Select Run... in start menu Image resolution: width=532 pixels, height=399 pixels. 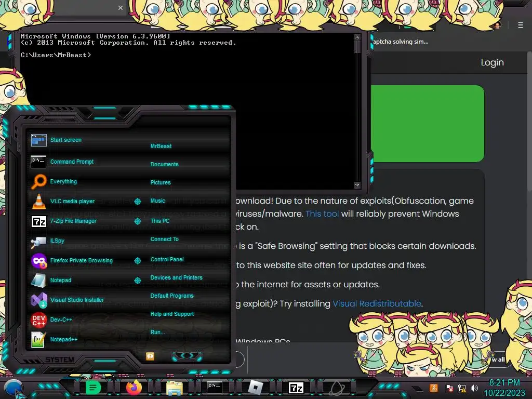tap(158, 332)
